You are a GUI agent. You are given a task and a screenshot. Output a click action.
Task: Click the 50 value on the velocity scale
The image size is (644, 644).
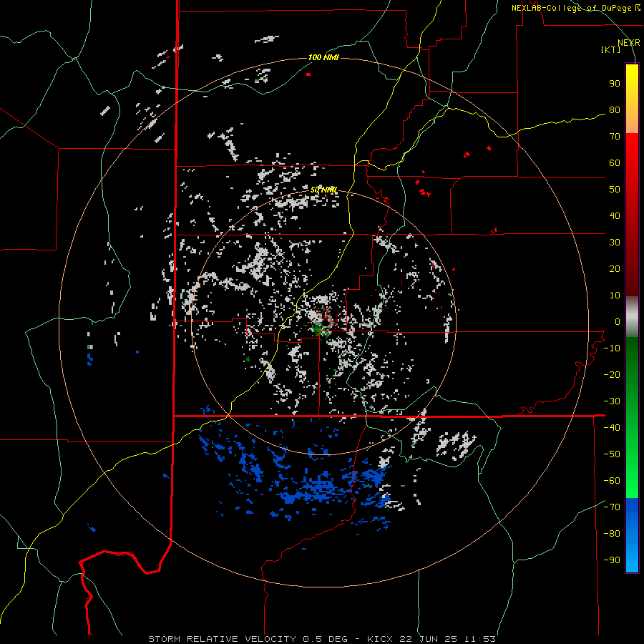coord(615,190)
